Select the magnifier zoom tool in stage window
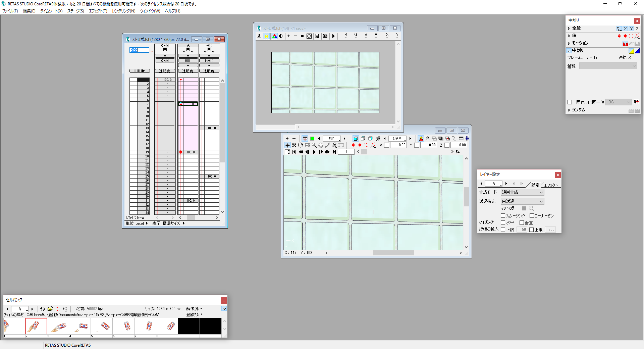This screenshot has width=644, height=349. pos(314,145)
